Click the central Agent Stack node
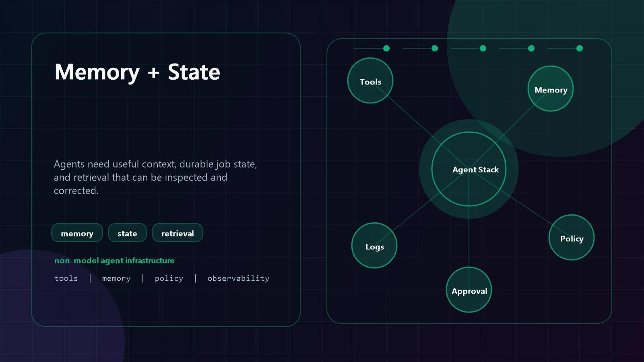 [x=469, y=169]
